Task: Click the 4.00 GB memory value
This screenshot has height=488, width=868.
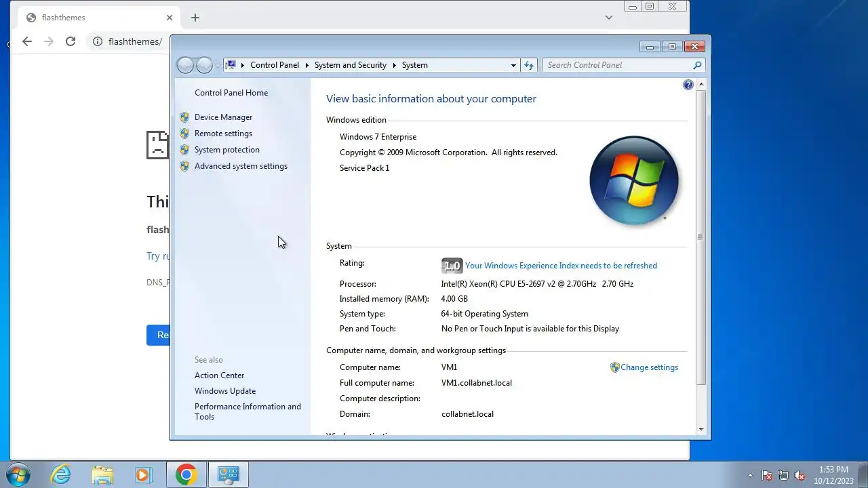Action: pyautogui.click(x=454, y=299)
